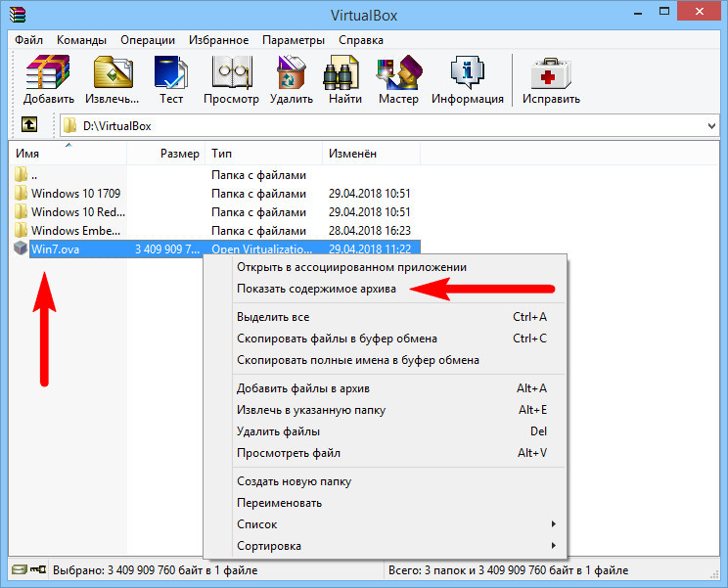Run the Тест (Test) archive tool
Image resolution: width=728 pixels, height=588 pixels.
pos(171,72)
